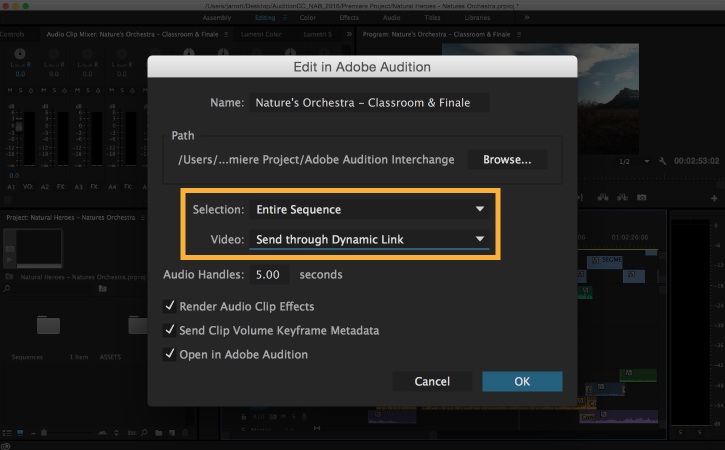
Task: Open Program monitor panel menu
Action: click(x=519, y=34)
